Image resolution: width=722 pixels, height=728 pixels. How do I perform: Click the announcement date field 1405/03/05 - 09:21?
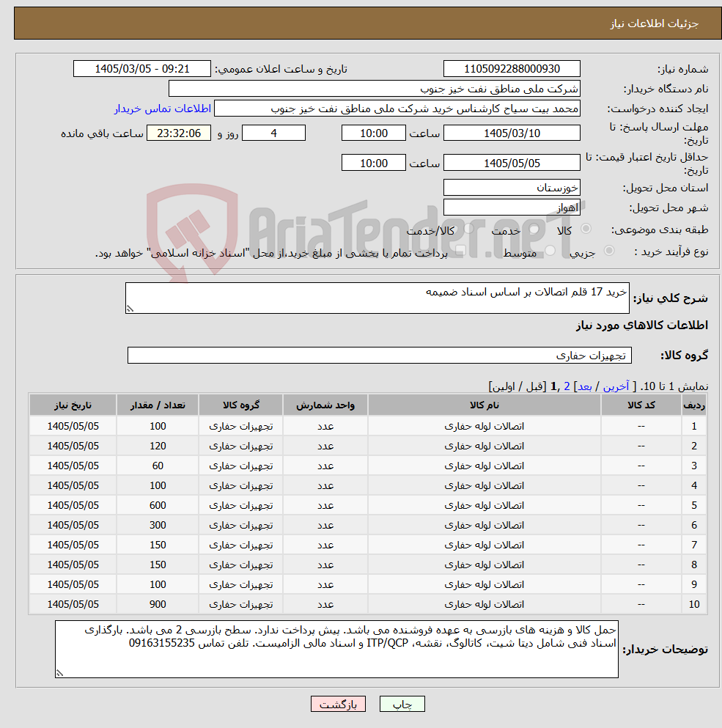[142, 69]
